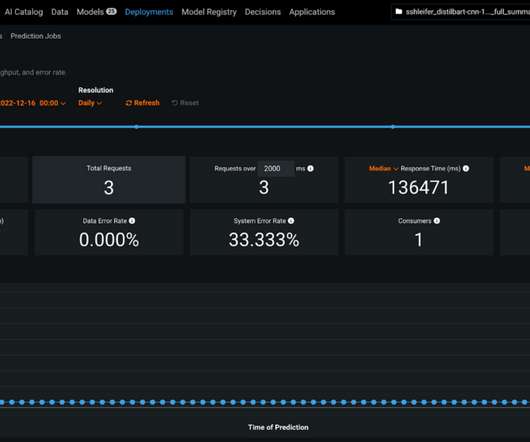Open the Deployments tab
Screen dimensions: 530x442
tap(149, 12)
